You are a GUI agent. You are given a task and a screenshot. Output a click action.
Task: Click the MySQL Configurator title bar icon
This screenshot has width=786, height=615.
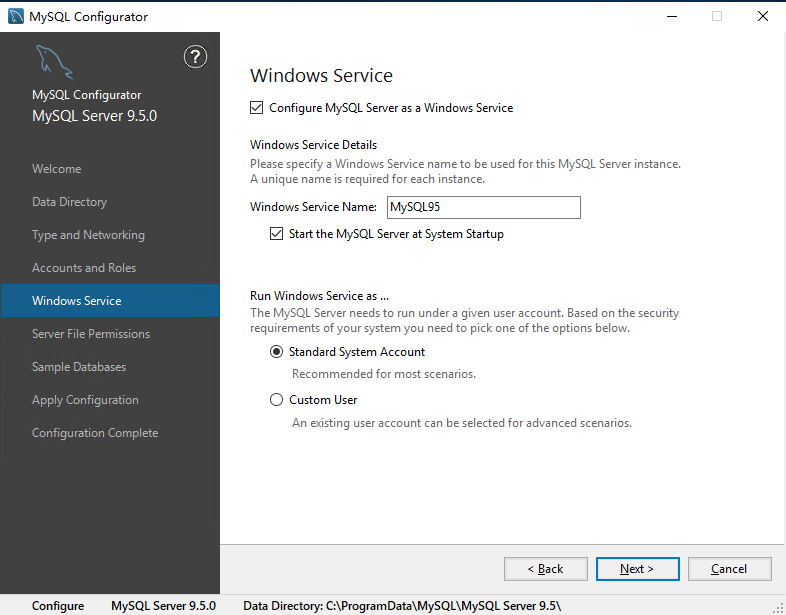click(16, 16)
